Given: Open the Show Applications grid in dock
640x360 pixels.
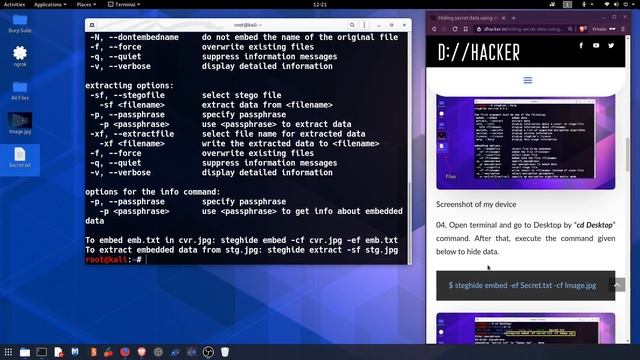Looking at the screenshot, I should pos(8,352).
